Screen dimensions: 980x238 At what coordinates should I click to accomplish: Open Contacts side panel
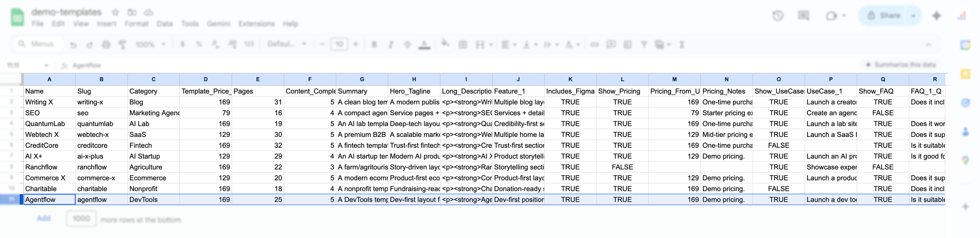966,132
